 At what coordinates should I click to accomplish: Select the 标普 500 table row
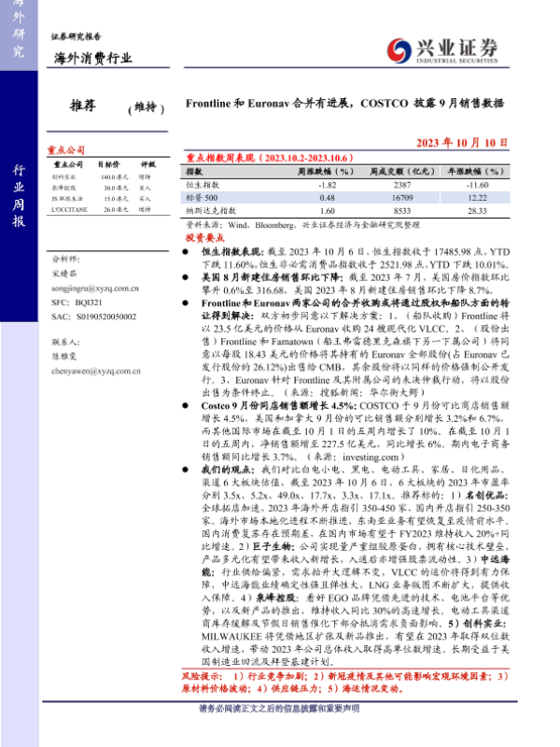click(345, 199)
